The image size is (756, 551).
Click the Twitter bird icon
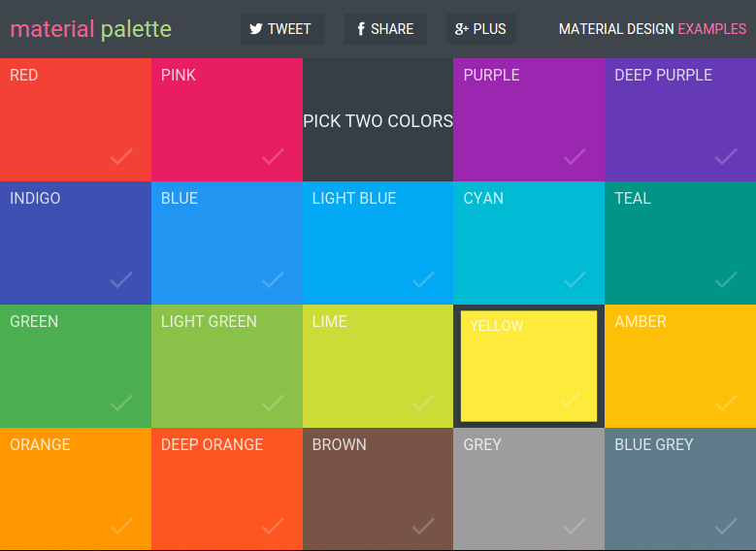[x=256, y=29]
